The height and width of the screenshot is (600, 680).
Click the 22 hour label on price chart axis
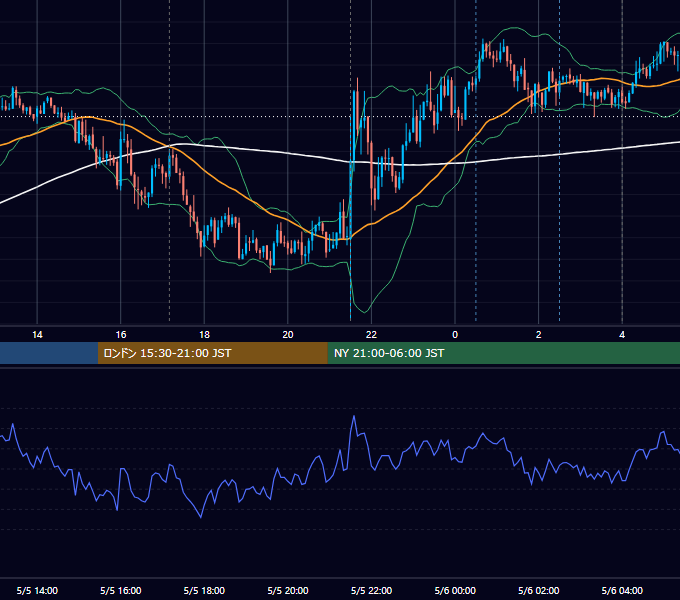(371, 335)
